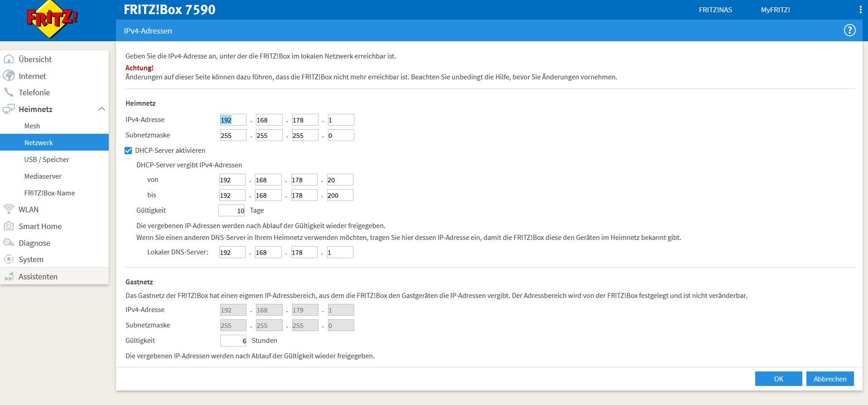Click DHCP 'von' last octet 20
This screenshot has width=868, height=405.
(x=340, y=180)
